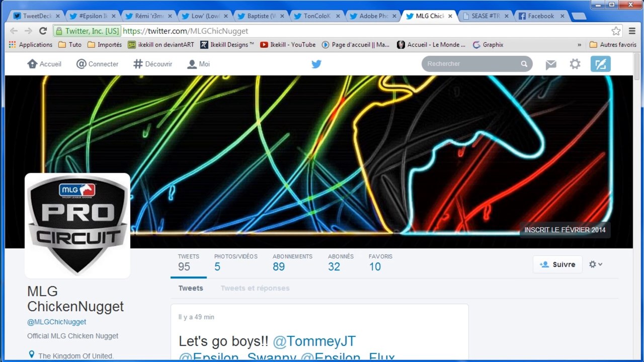Bookmark this page with the star icon
The height and width of the screenshot is (362, 644).
pos(616,31)
